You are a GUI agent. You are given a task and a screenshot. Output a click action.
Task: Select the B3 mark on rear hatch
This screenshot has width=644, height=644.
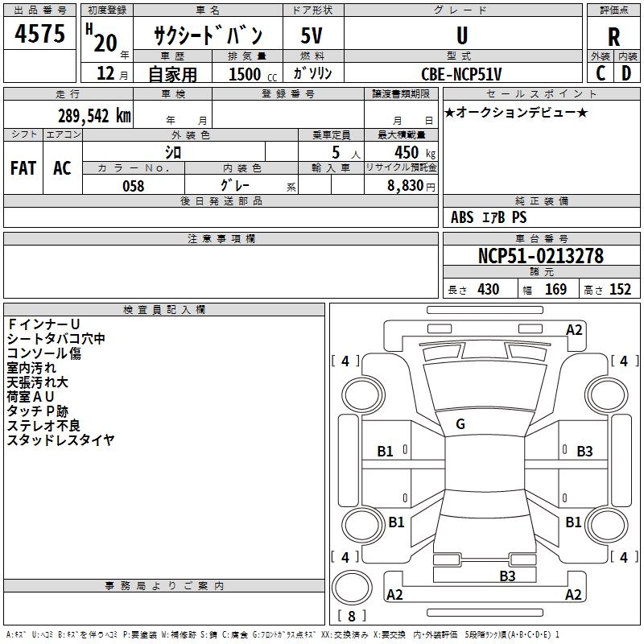[x=507, y=576]
